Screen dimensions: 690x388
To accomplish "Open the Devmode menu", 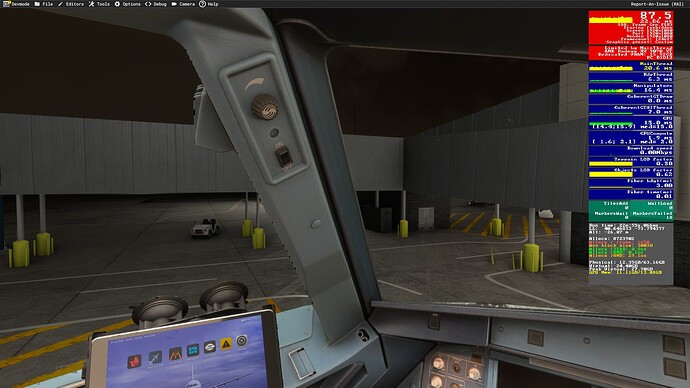I will (16, 4).
